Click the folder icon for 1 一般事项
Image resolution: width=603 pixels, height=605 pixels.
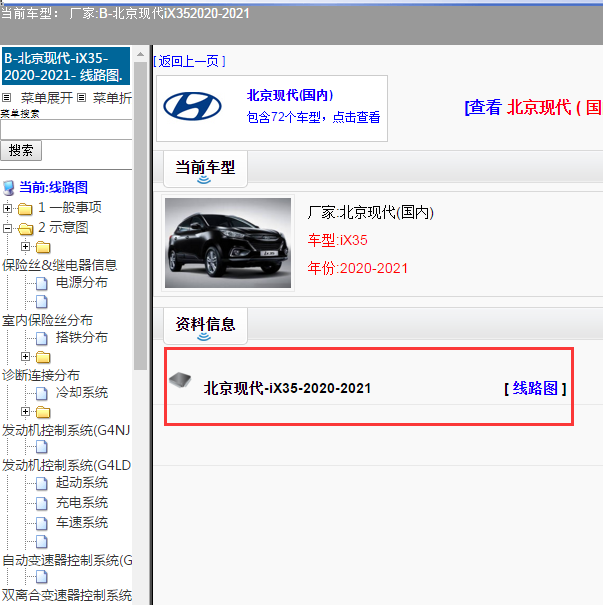click(25, 209)
